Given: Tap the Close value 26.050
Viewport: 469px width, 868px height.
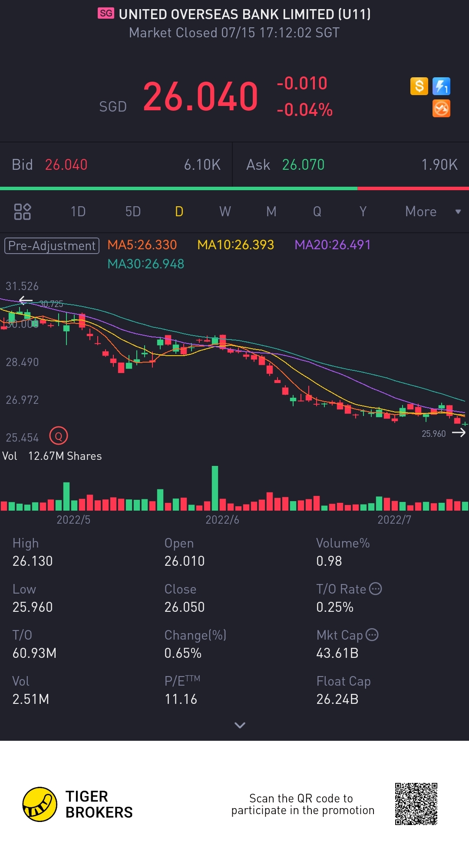Looking at the screenshot, I should 185,607.
